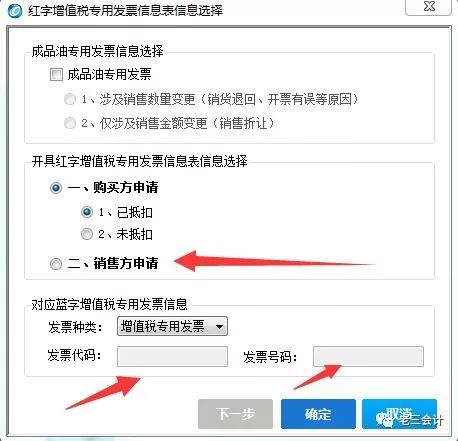
Task: Cancel with the 取消 button
Action: tap(399, 414)
